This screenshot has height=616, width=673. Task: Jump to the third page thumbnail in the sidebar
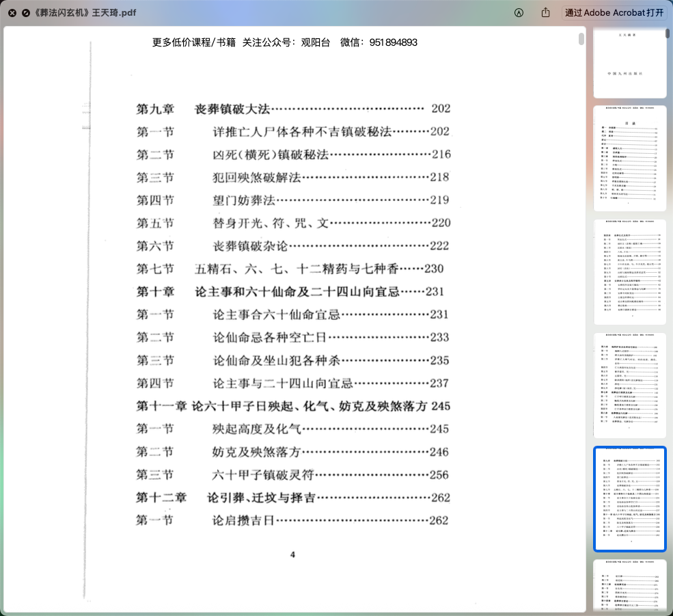(630, 271)
